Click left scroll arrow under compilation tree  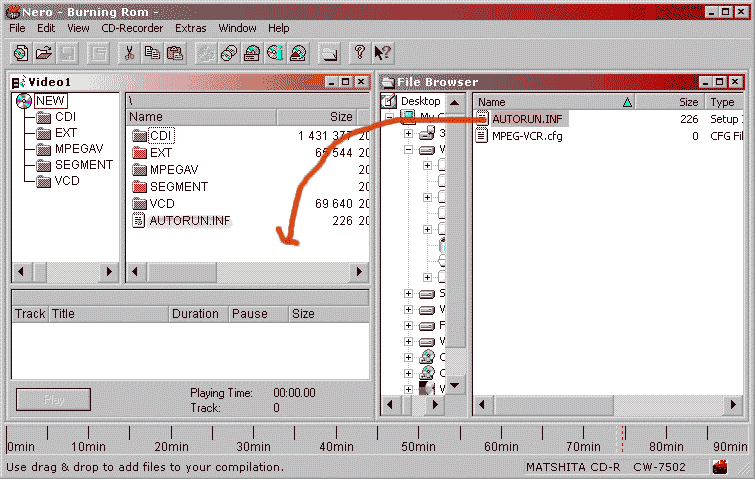tap(21, 272)
